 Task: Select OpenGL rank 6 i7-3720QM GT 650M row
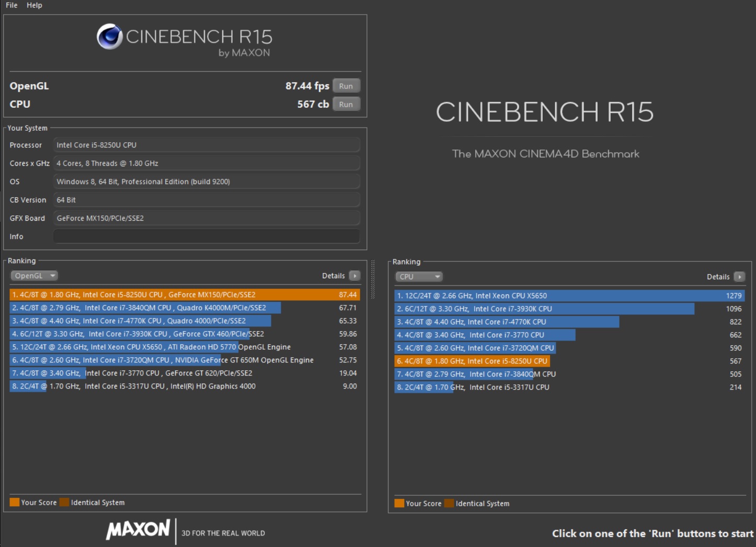[x=185, y=360]
